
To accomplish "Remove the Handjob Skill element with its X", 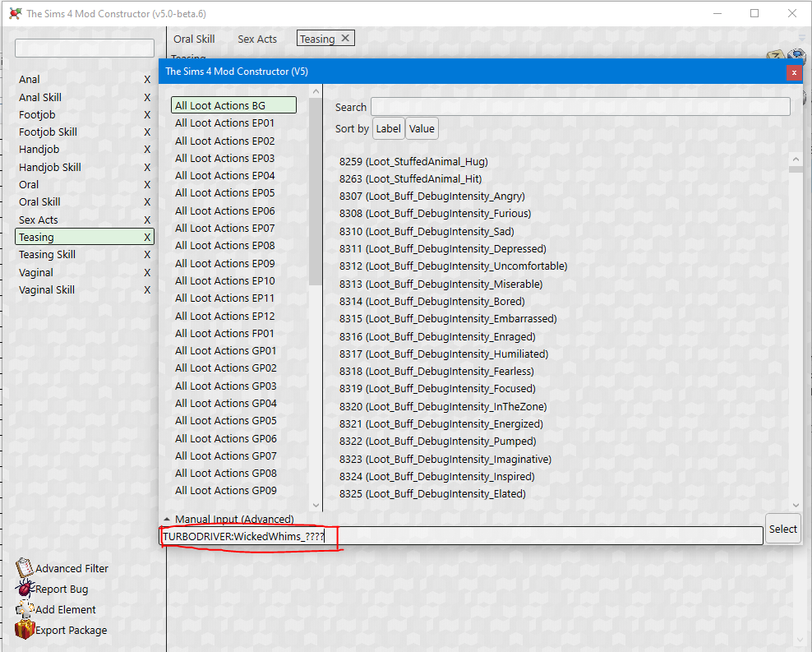I will [x=147, y=167].
